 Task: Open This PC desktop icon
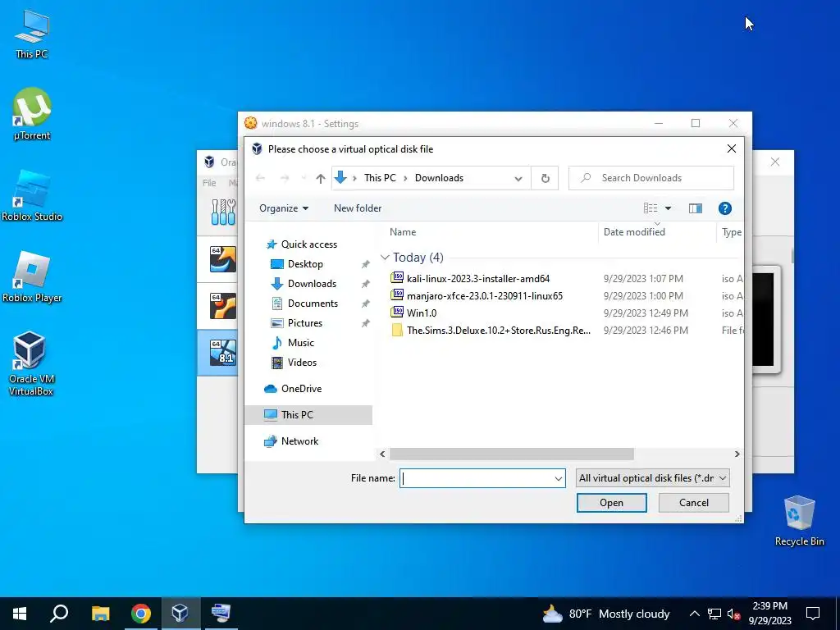[32, 34]
